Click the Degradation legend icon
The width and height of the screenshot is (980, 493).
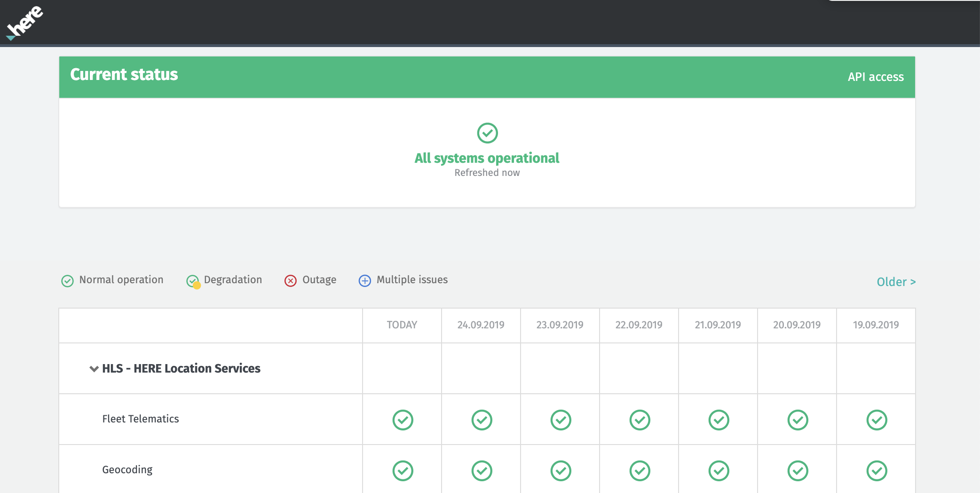(193, 281)
